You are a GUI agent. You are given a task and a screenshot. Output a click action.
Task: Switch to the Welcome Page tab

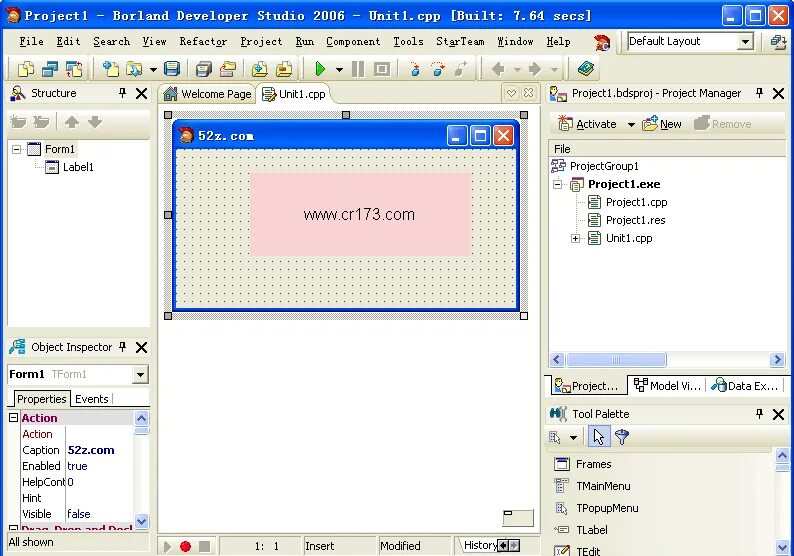pyautogui.click(x=207, y=94)
